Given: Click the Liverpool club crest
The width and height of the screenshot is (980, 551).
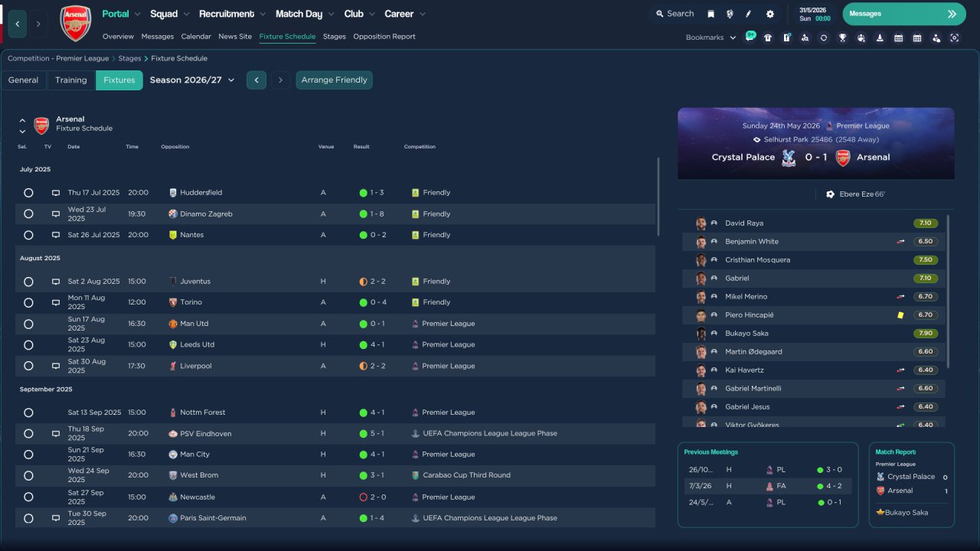Looking at the screenshot, I should pyautogui.click(x=173, y=366).
